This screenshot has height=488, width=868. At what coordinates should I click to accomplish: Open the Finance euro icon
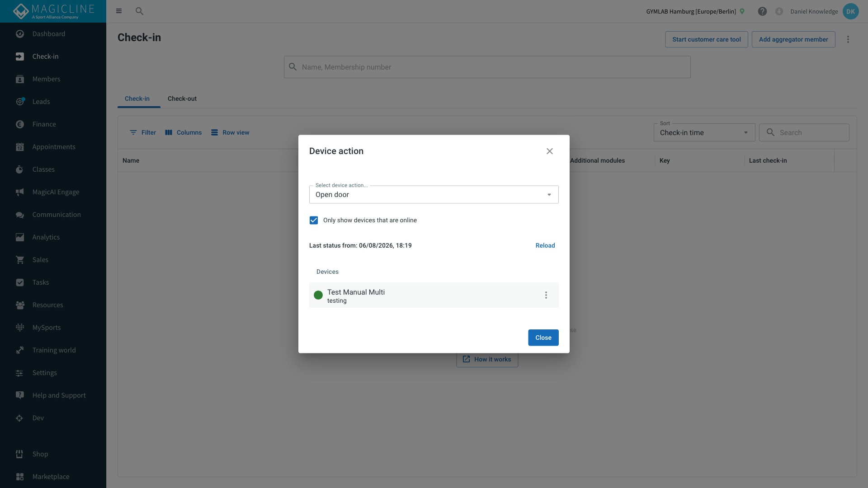coord(20,124)
